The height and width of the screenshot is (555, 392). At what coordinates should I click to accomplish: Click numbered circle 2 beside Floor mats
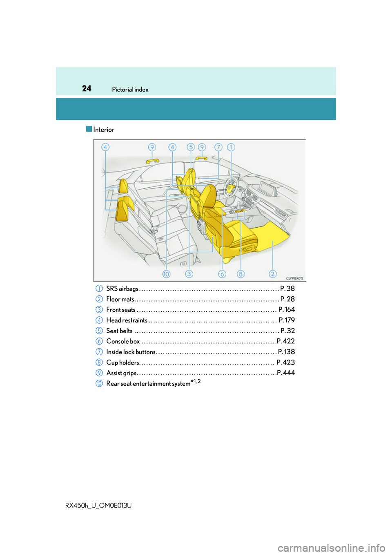99,299
